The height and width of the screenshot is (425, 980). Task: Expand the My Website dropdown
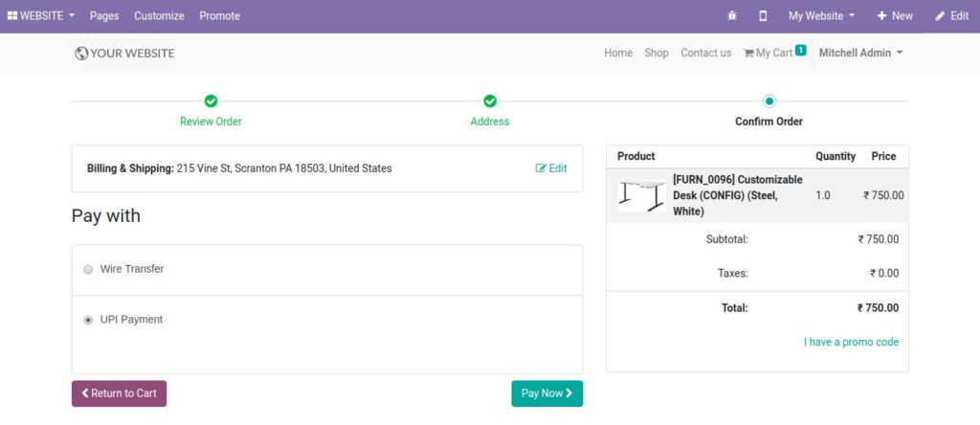point(821,16)
